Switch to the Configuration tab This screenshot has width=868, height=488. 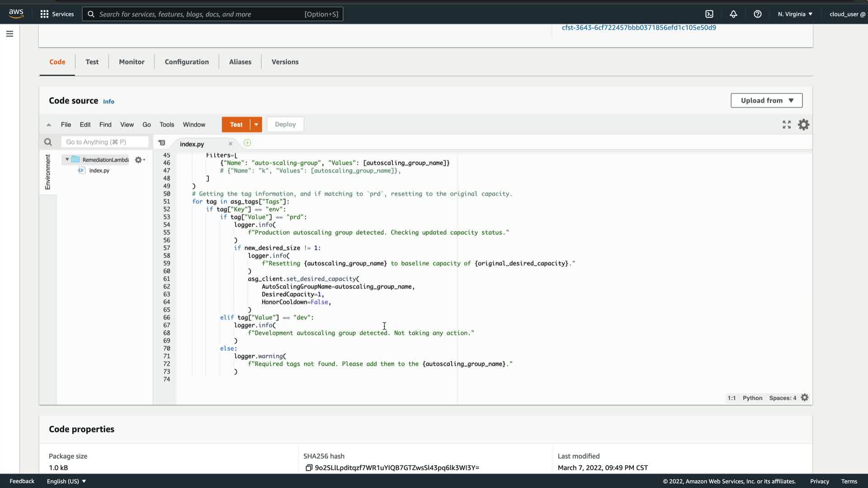pos(187,62)
